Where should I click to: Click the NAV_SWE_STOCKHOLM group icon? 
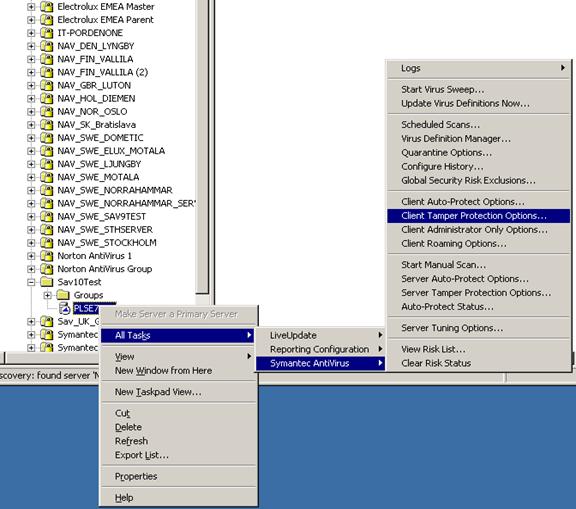pos(47,243)
